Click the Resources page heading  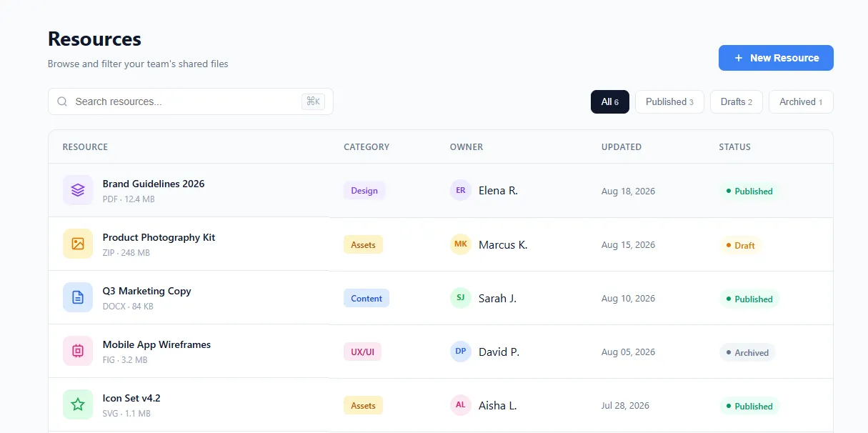[94, 39]
